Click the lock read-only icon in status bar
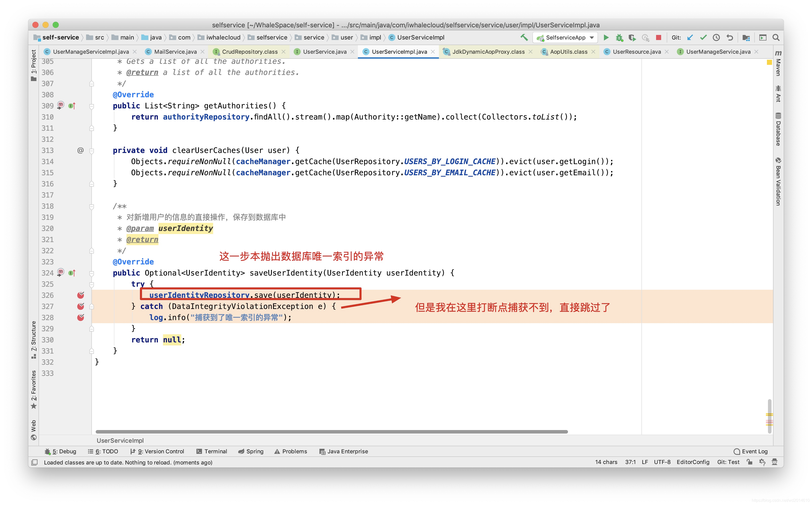The image size is (812, 505). point(749,462)
